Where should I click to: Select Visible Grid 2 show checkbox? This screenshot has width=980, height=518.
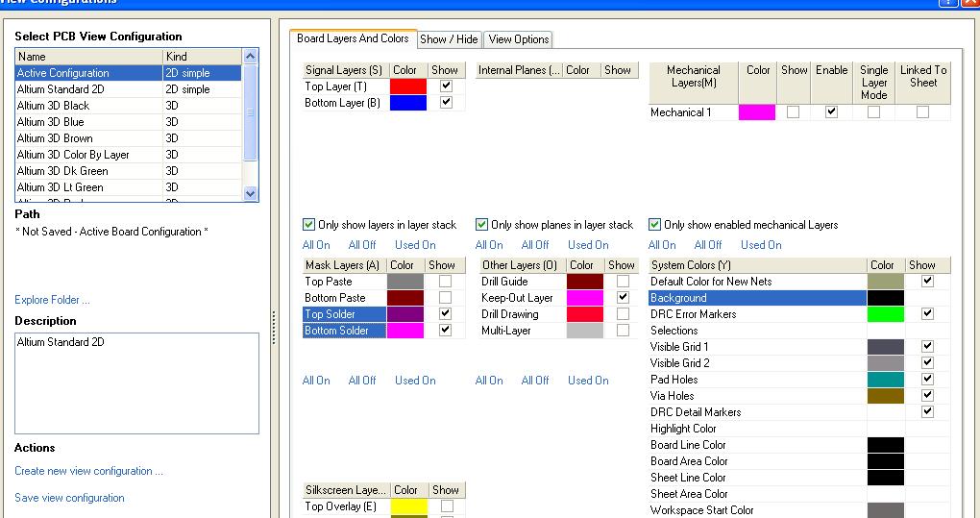[927, 362]
